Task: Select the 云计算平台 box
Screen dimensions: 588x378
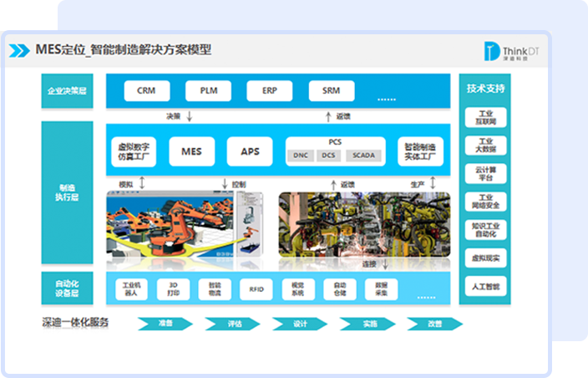Action: tap(485, 173)
